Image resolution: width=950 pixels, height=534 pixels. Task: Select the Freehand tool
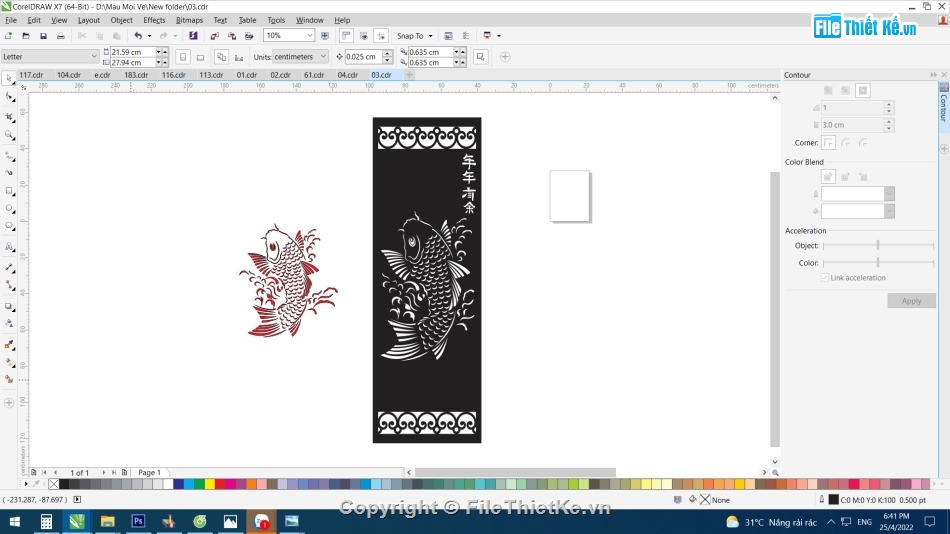[9, 156]
